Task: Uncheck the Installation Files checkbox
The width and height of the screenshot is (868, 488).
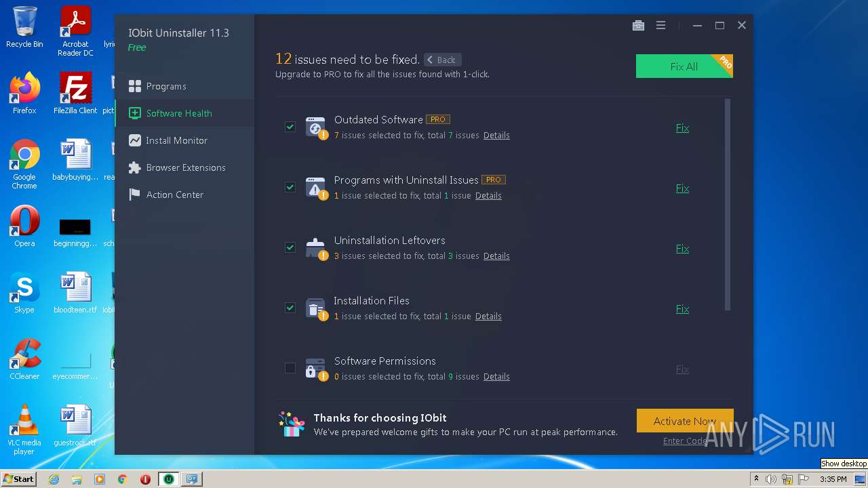Action: [x=290, y=308]
